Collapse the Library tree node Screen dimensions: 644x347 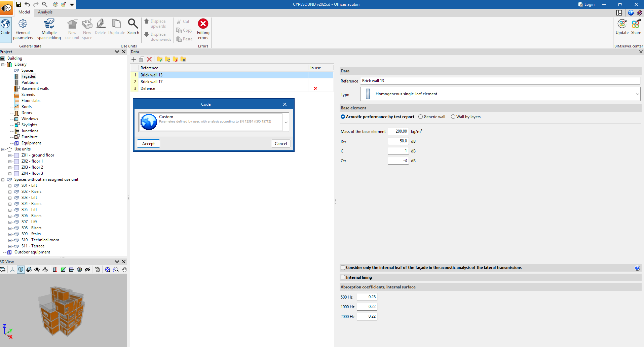point(3,64)
